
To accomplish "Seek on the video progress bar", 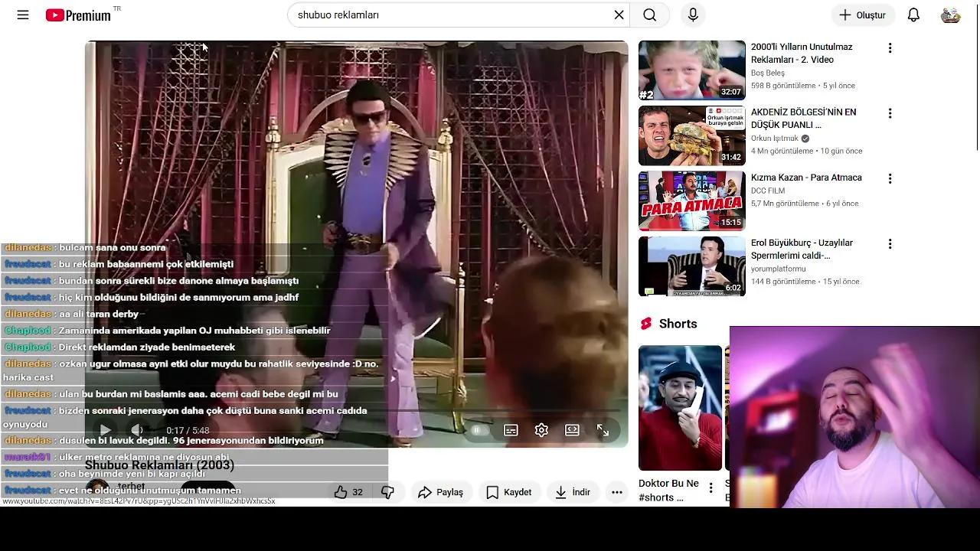I will point(356,411).
